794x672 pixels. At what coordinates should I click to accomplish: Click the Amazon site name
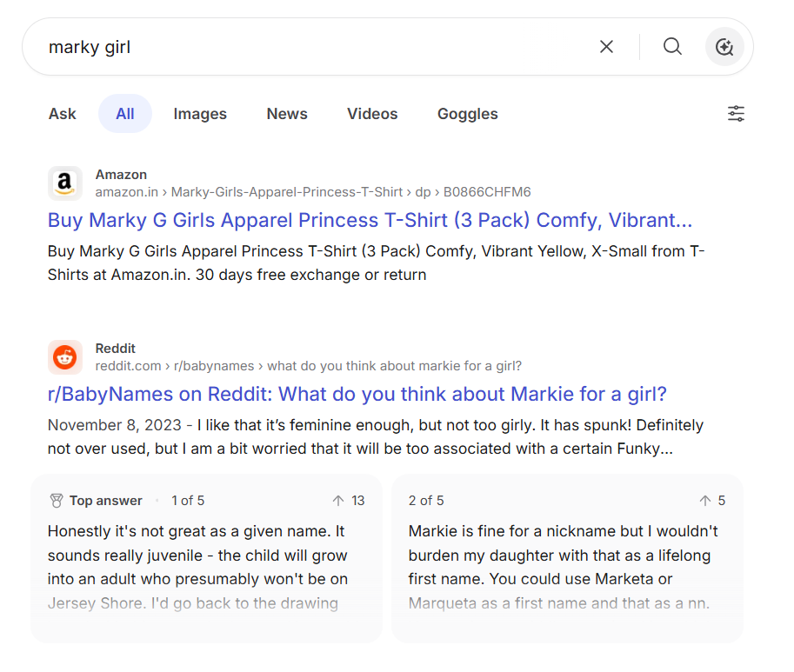point(121,175)
